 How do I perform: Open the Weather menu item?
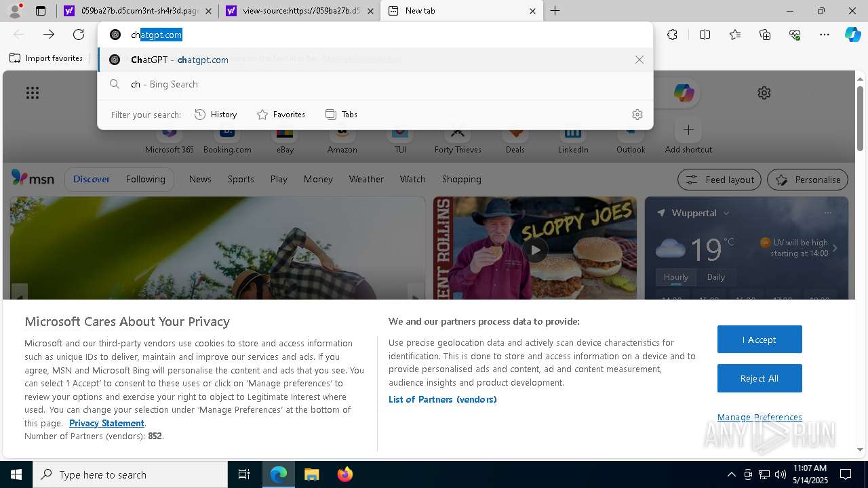point(366,179)
